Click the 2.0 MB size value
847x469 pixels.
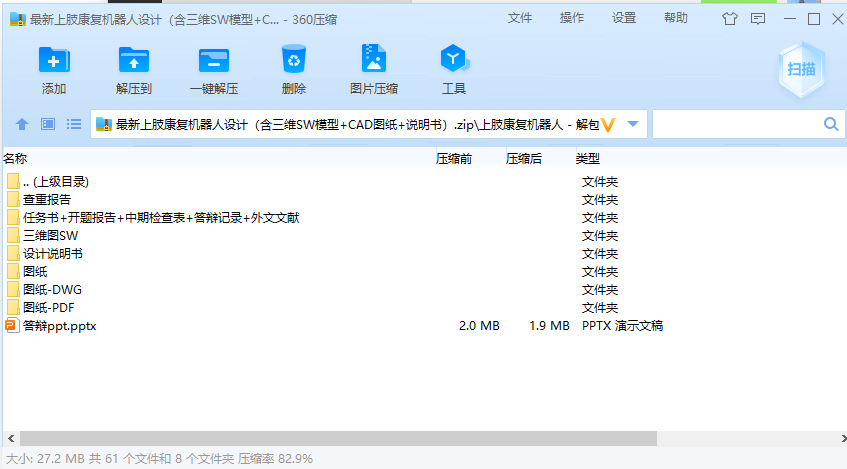(x=479, y=326)
